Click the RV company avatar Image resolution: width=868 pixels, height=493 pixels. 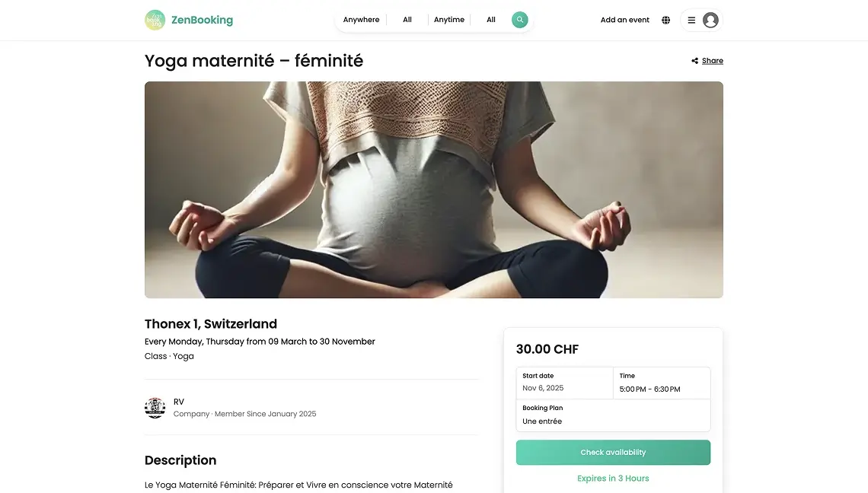(x=155, y=408)
